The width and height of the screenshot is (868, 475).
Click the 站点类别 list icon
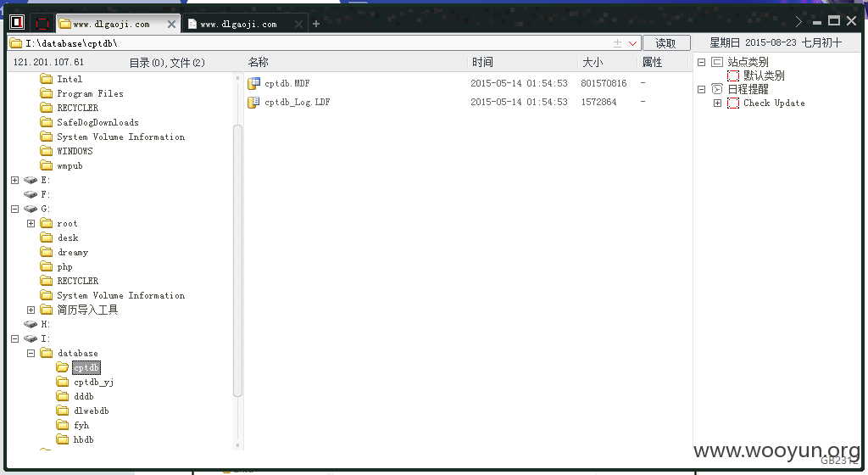point(717,62)
